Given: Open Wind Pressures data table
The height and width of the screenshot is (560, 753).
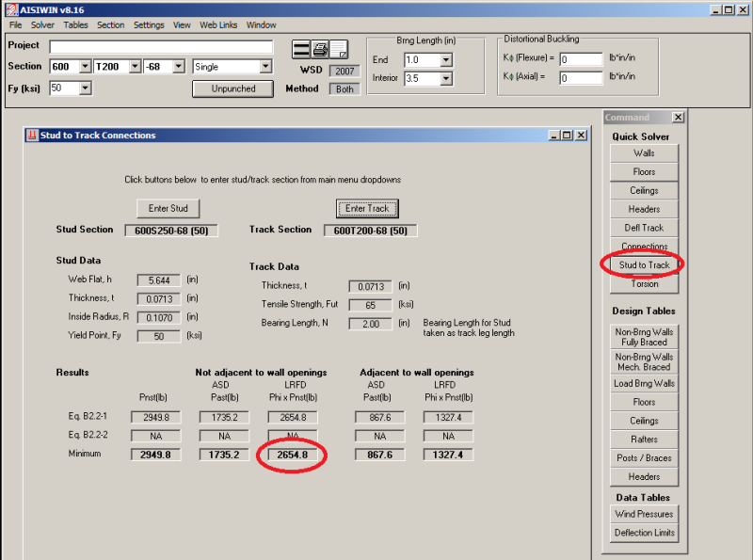Looking at the screenshot, I should [x=644, y=514].
